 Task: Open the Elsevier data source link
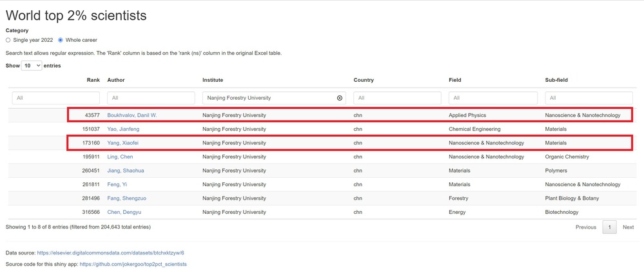(x=110, y=253)
